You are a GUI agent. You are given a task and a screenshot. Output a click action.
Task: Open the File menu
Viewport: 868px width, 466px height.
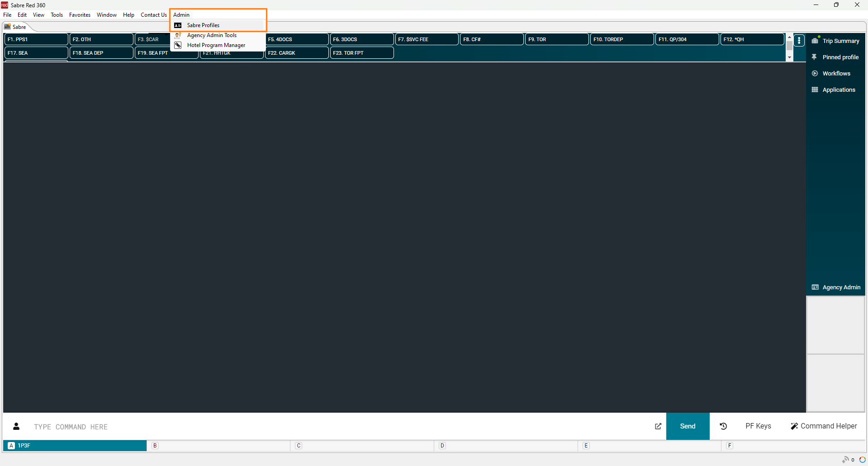pos(7,15)
